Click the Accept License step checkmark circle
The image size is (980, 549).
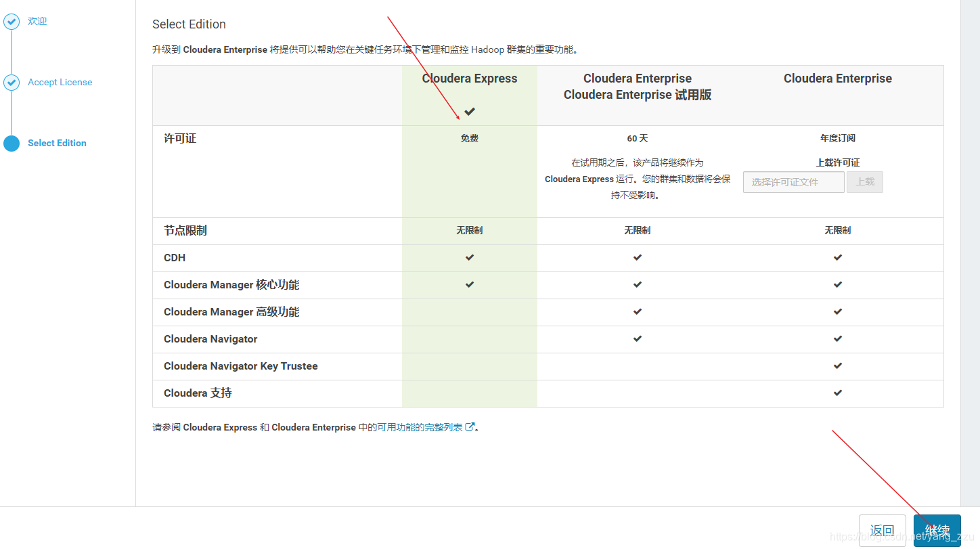pos(12,83)
